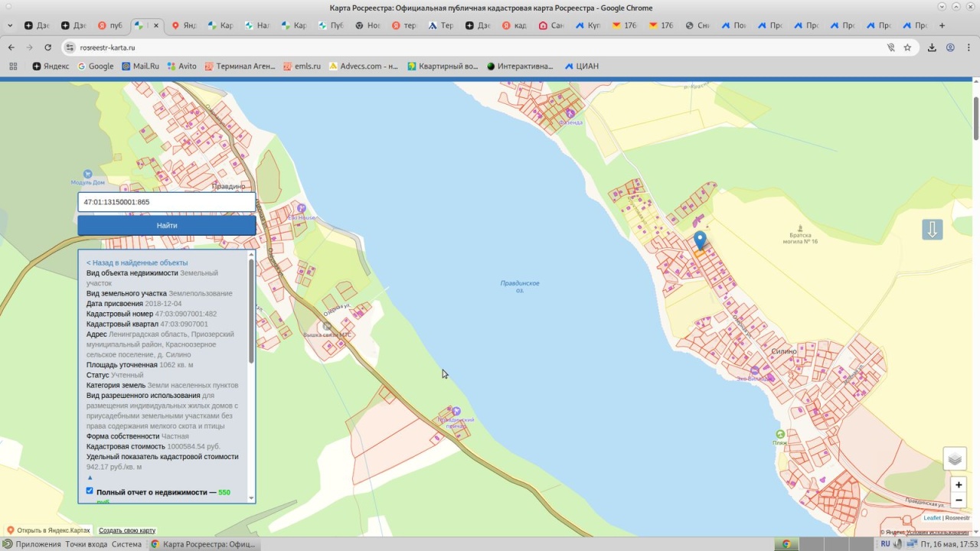Open the ЦИАН bookmark

(582, 66)
